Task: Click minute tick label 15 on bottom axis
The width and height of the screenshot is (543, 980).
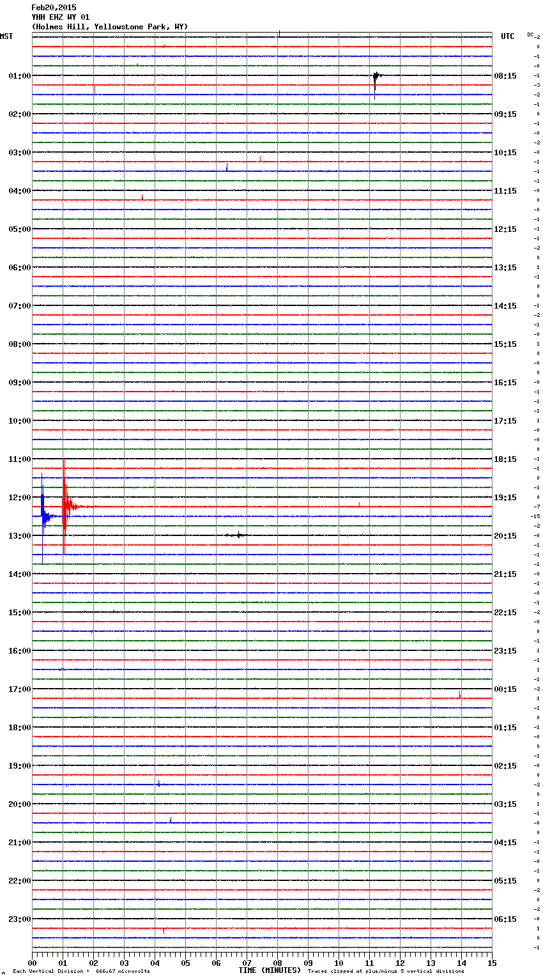Action: coord(492,963)
